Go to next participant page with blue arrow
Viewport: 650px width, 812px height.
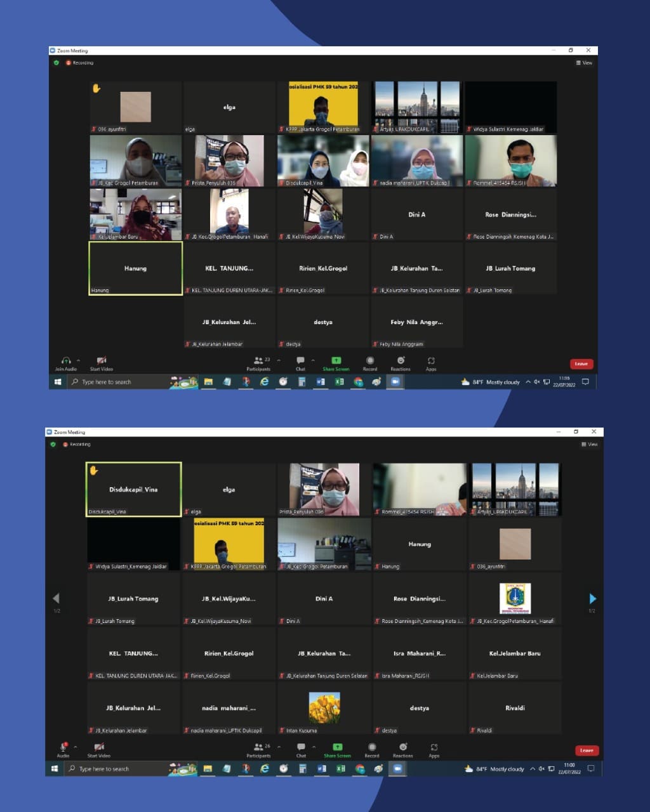(592, 598)
